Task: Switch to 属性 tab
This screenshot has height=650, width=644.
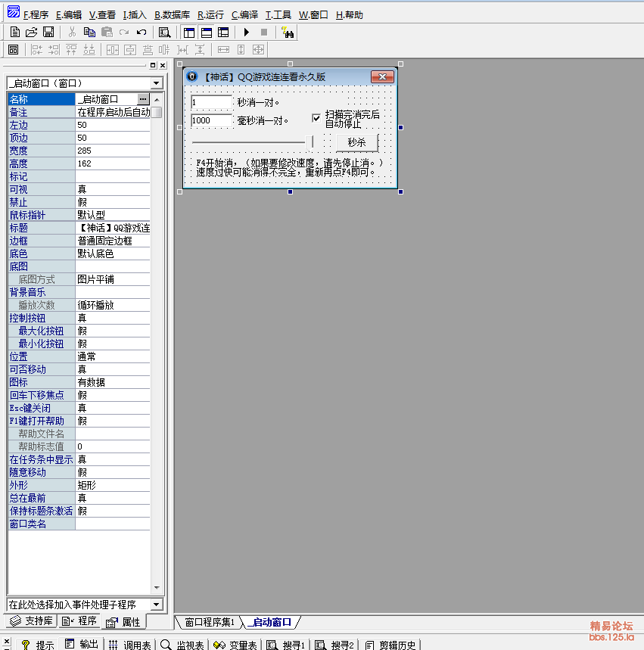Action: (123, 622)
